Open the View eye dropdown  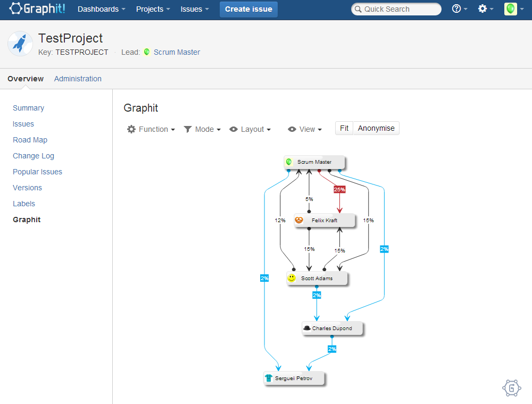pos(305,129)
